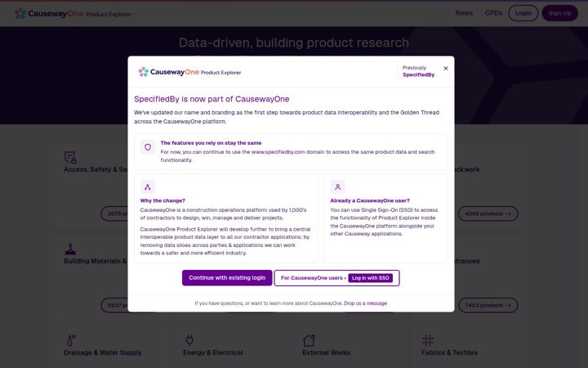Click CausewayOne logo in the dialog header
Screen dimensions: 588x368
[189, 72]
